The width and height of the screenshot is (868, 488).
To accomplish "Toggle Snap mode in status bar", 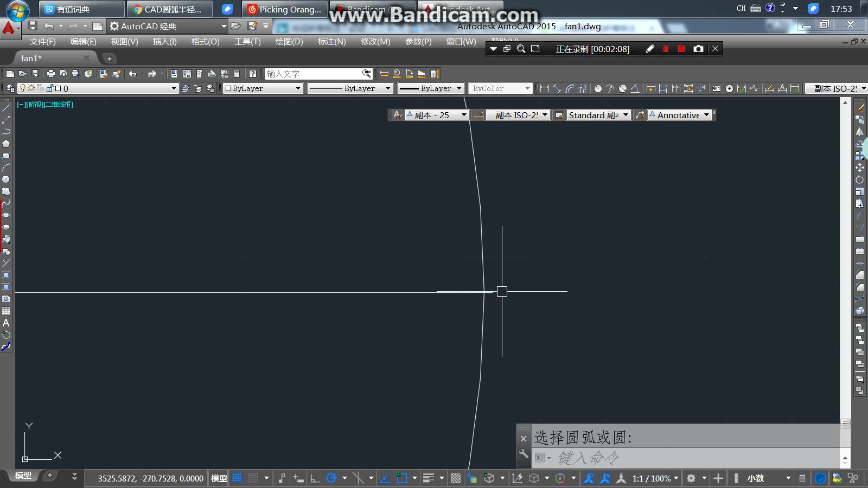I will click(253, 478).
